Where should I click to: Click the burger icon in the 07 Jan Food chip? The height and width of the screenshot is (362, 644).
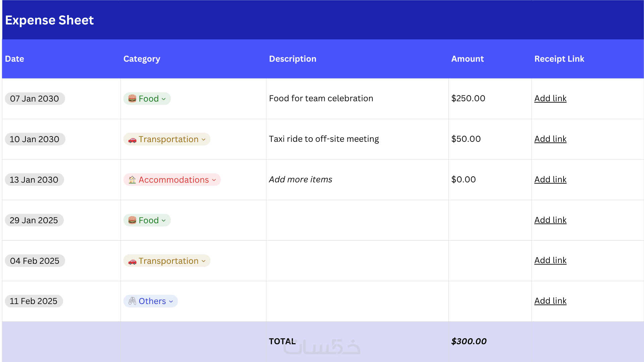coord(132,99)
